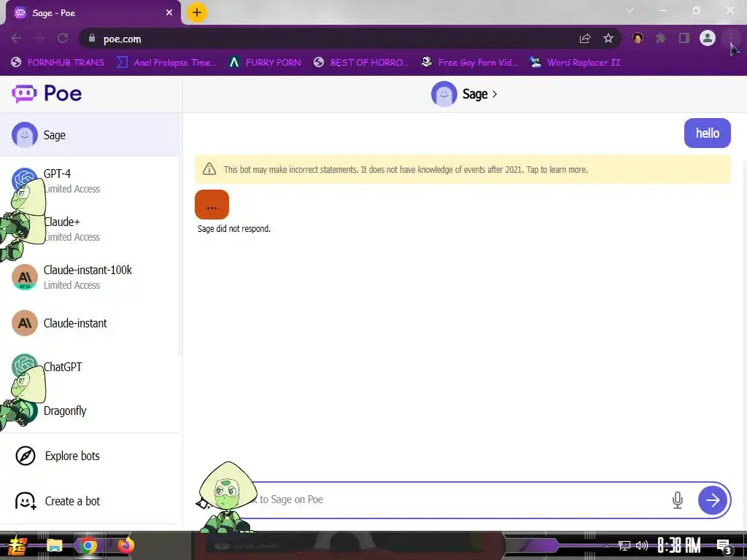Select the Dragonfly bot
The image size is (747, 560).
pyautogui.click(x=90, y=411)
